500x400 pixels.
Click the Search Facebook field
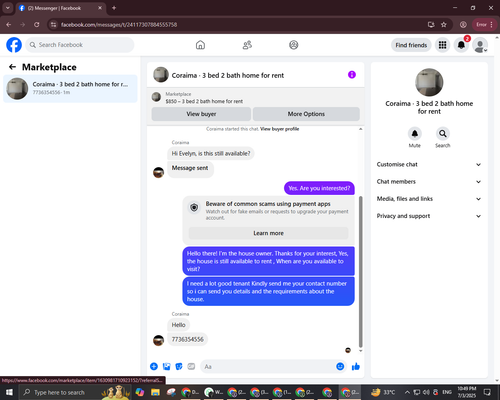coord(80,45)
